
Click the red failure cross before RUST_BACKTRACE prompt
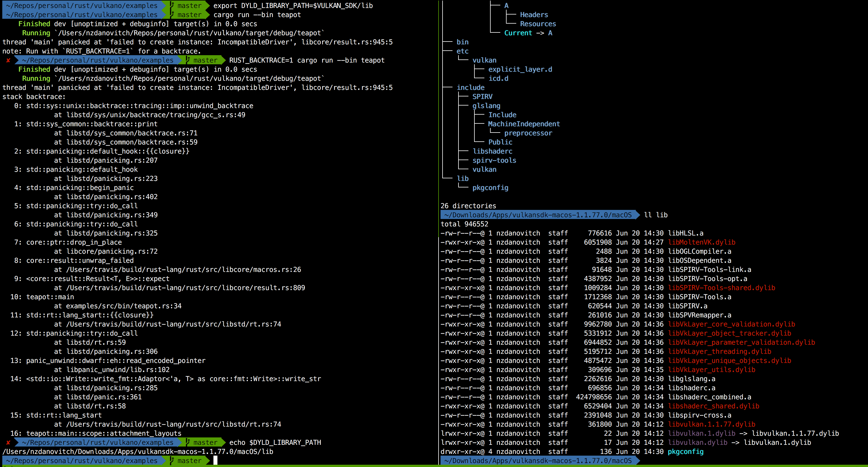(7, 60)
